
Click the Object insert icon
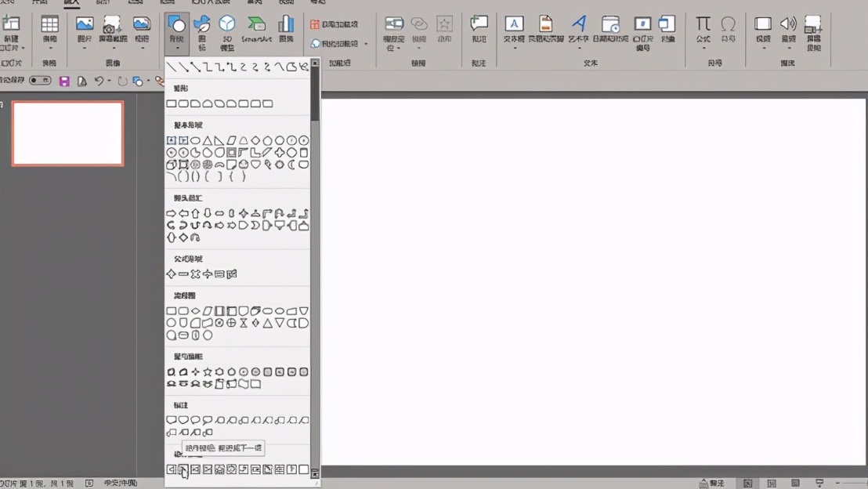pyautogui.click(x=667, y=24)
